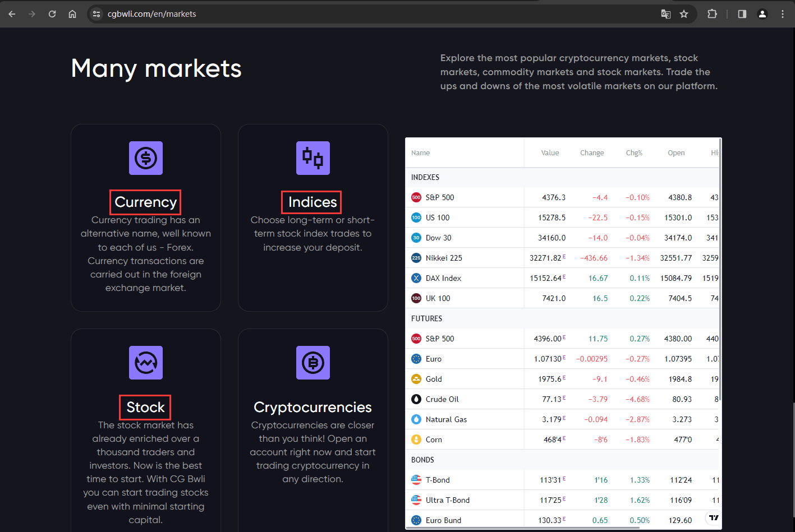The height and width of the screenshot is (532, 795).
Task: Click the Ultra T-Bond flag icon
Action: click(416, 500)
